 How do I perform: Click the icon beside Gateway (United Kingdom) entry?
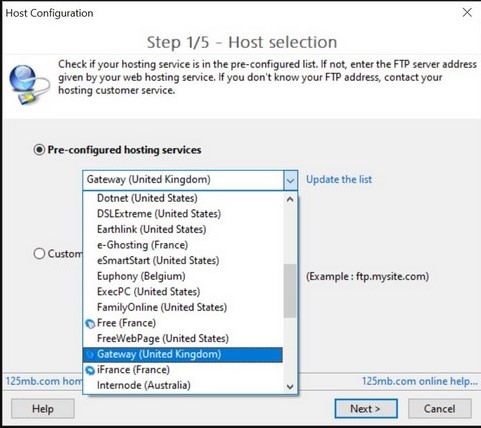point(90,355)
